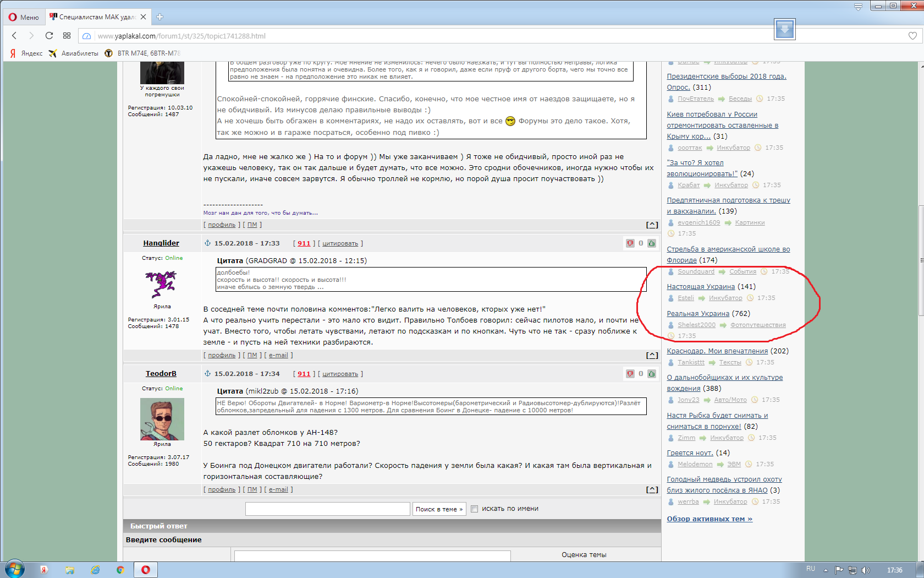924x578 pixels.
Task: Quote TeodorB's post with цитировать
Action: coord(340,374)
